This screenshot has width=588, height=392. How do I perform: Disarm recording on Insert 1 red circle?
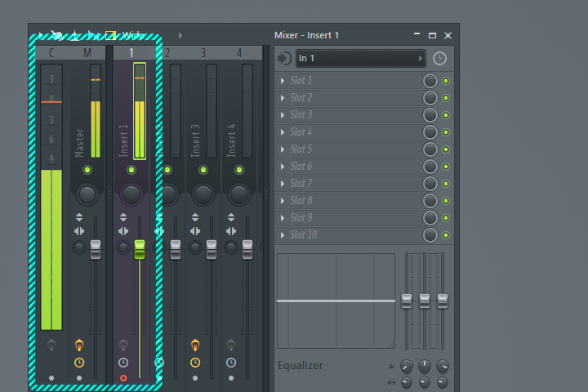click(123, 378)
